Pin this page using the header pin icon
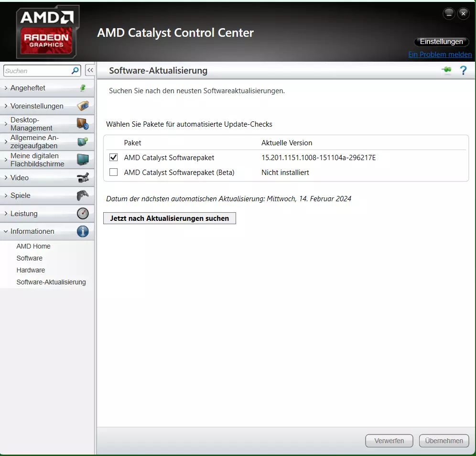 pyautogui.click(x=446, y=70)
